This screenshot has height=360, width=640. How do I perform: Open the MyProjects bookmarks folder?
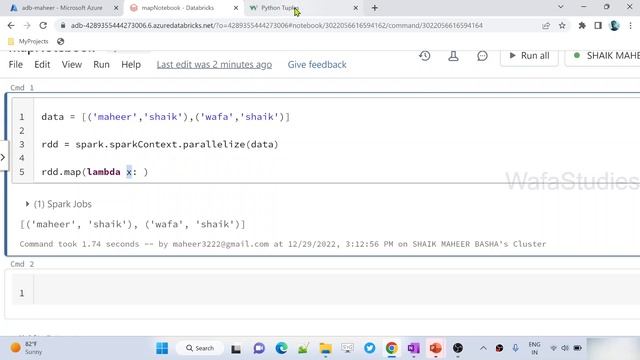(x=28, y=41)
